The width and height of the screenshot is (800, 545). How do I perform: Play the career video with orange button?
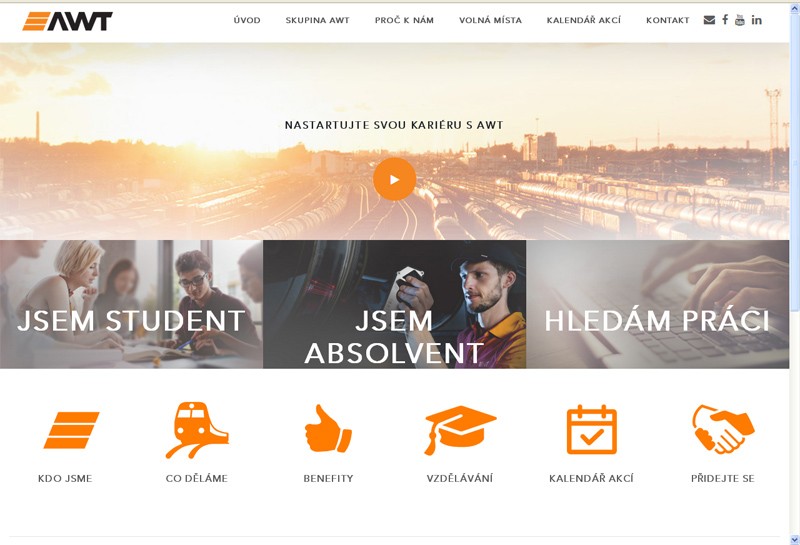click(394, 179)
